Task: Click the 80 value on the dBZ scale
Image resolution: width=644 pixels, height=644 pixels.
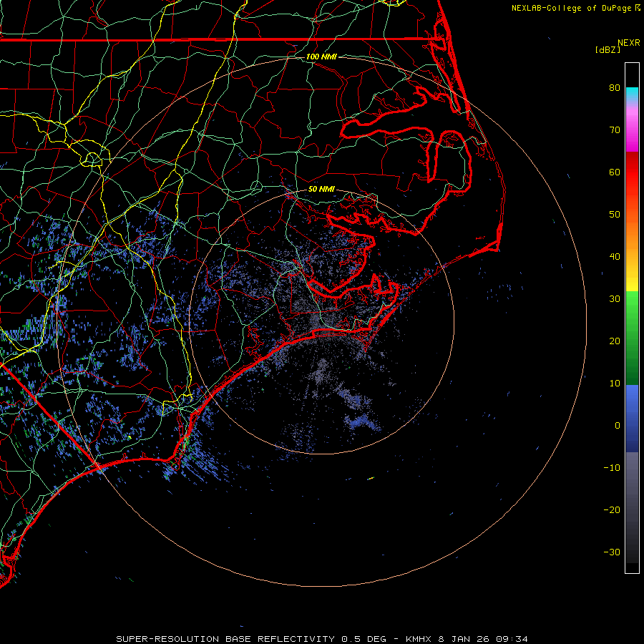Action: point(615,87)
